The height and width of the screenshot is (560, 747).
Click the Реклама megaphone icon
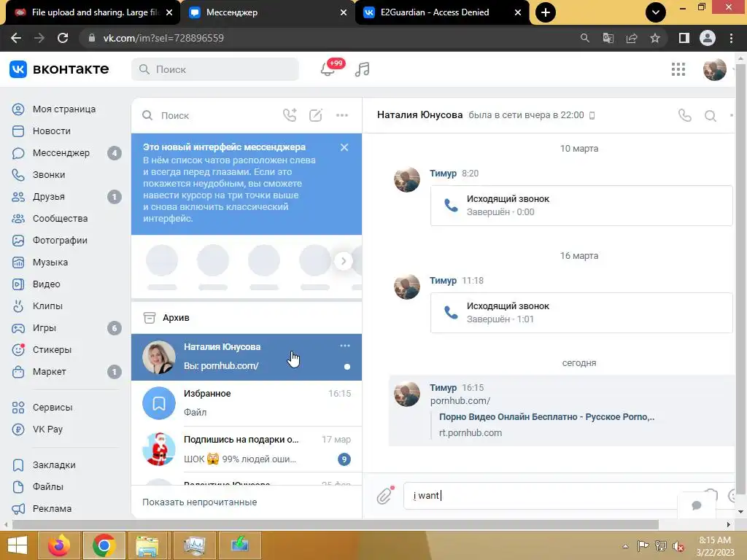pos(18,509)
